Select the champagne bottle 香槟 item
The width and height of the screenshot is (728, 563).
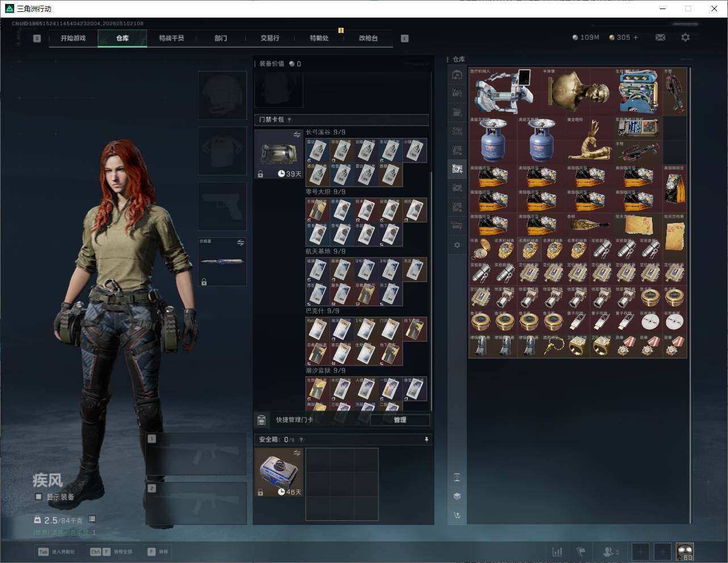coord(590,225)
